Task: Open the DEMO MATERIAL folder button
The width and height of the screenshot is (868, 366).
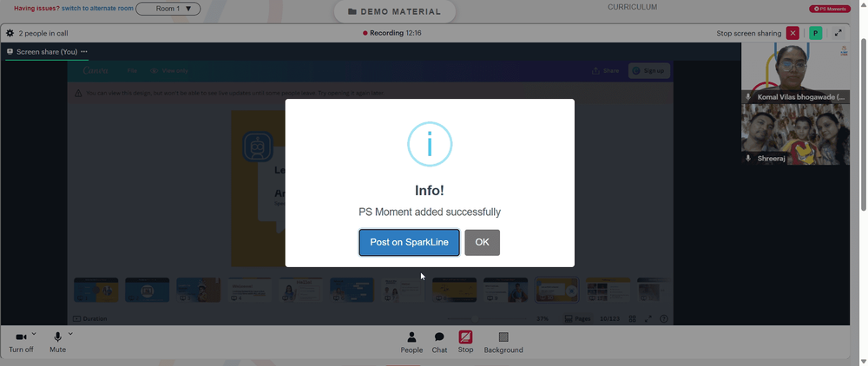Action: (395, 11)
